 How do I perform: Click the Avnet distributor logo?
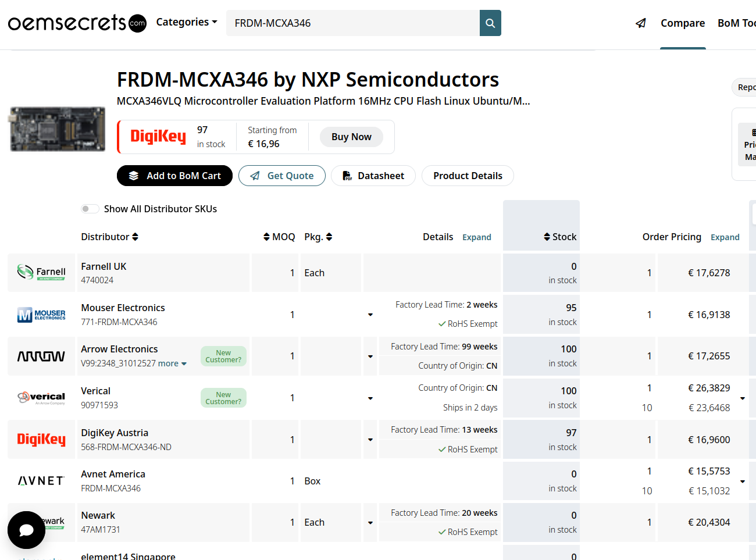[x=41, y=481]
